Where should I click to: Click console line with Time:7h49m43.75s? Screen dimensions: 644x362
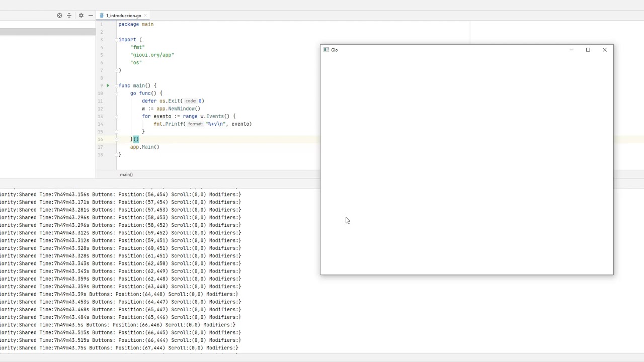(x=119, y=348)
